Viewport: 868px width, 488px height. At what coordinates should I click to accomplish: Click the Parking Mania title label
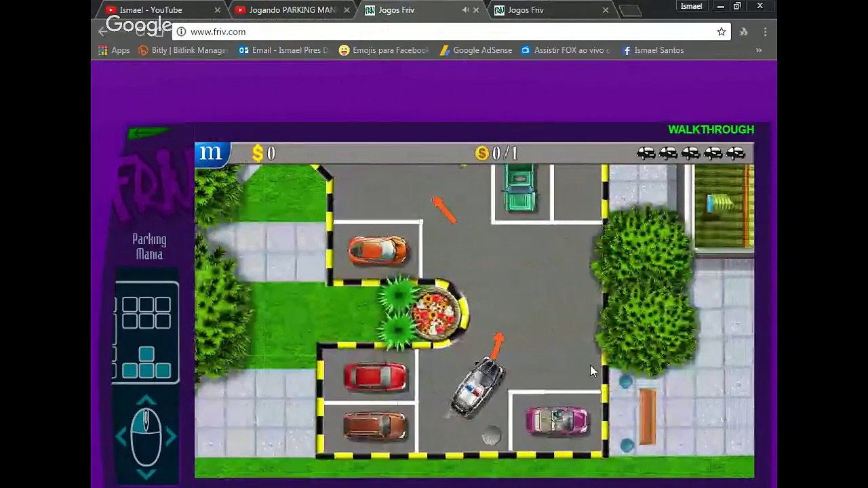(149, 247)
